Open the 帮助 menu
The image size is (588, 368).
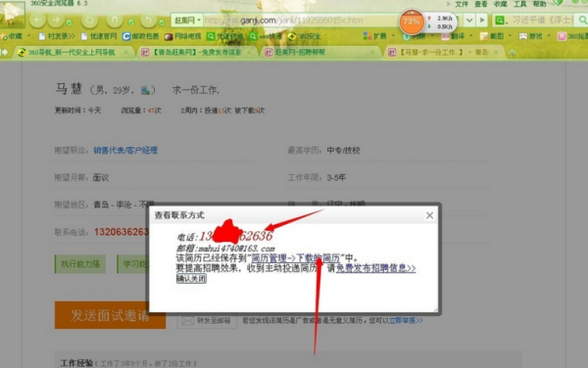(x=539, y=4)
